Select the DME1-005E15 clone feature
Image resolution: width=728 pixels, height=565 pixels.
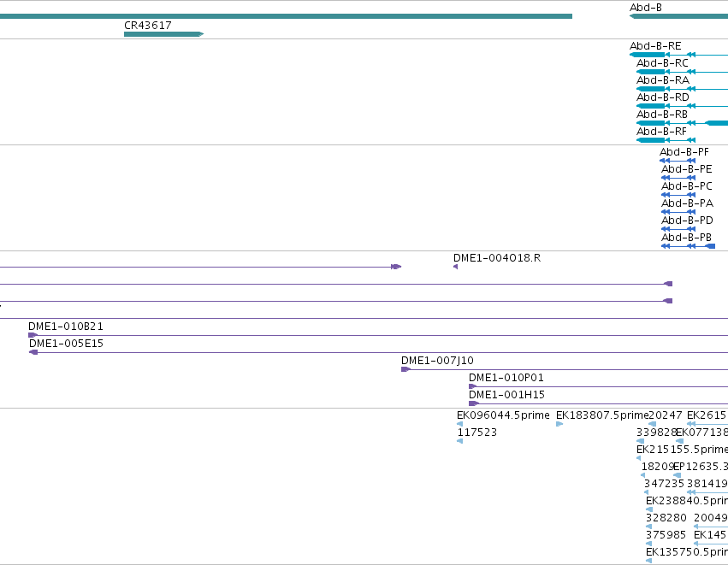378,352
